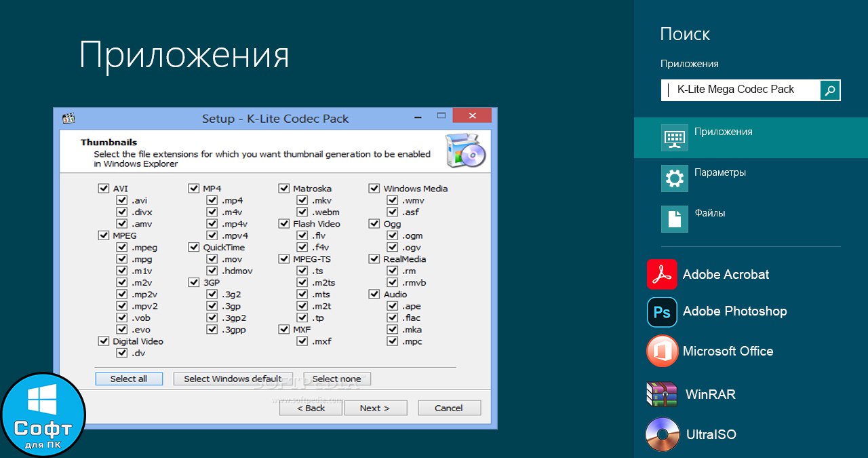Toggle the Matroska group checkbox

click(284, 189)
